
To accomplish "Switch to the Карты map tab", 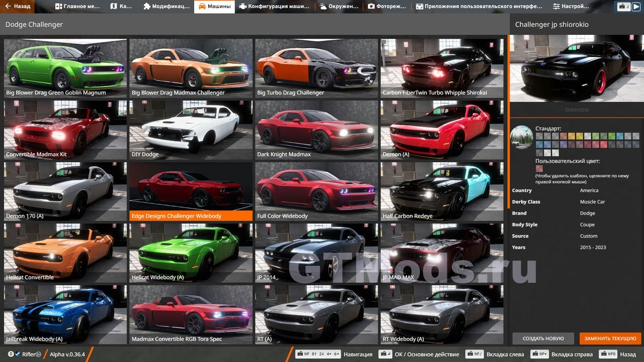I will pyautogui.click(x=121, y=7).
